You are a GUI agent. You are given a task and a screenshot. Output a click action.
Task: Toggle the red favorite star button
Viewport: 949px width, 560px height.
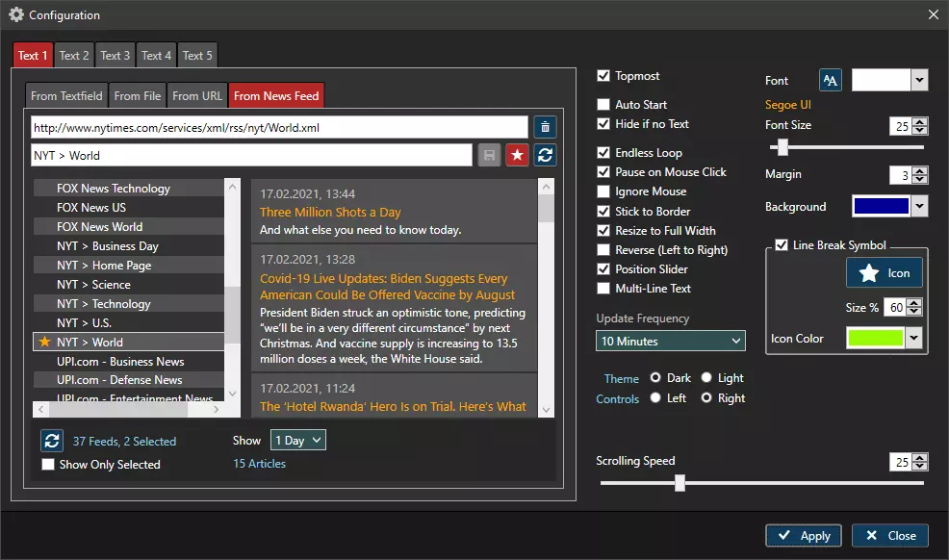[x=517, y=156]
